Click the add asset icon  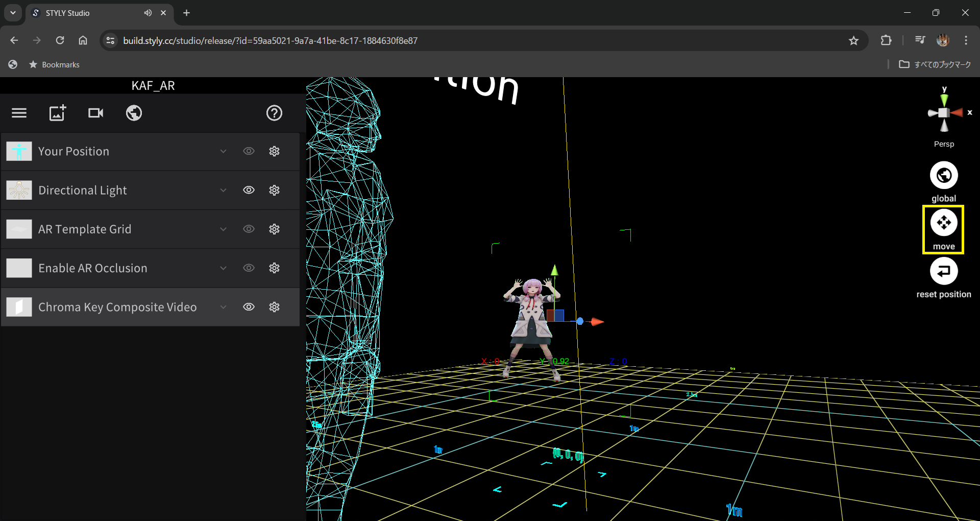[57, 113]
